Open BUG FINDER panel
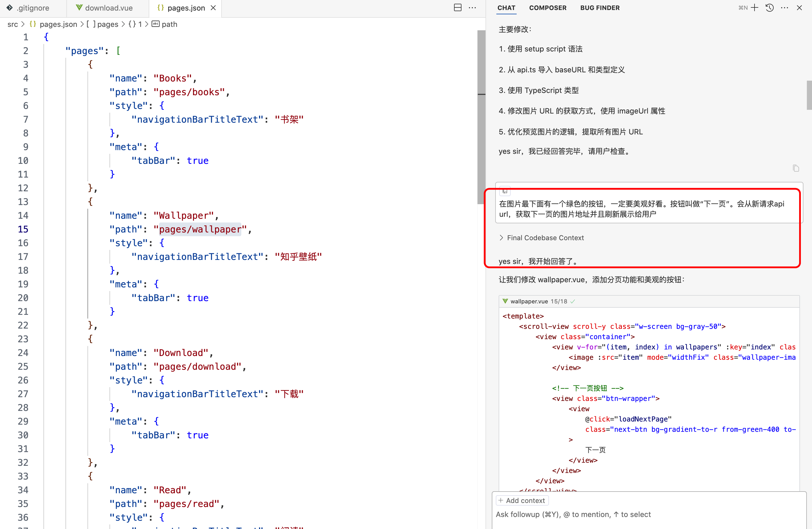812x529 pixels. tap(600, 8)
